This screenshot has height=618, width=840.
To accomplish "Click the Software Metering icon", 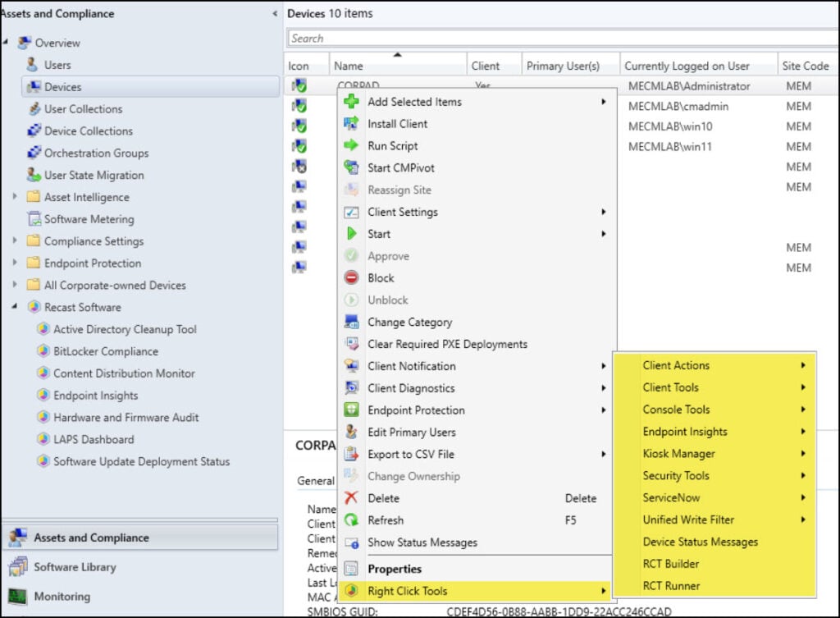I will 34,218.
